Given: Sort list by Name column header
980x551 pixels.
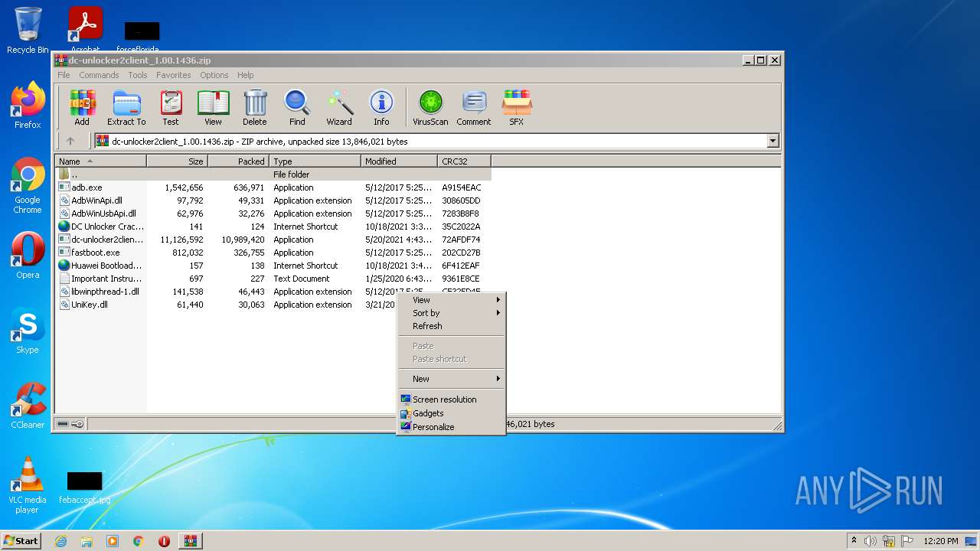Looking at the screenshot, I should pyautogui.click(x=101, y=161).
